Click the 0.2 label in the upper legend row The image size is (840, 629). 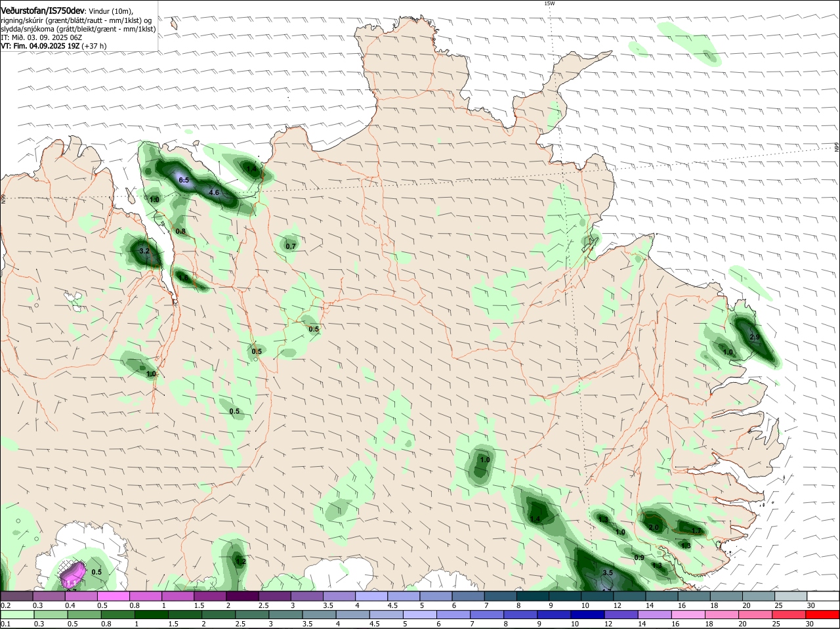(5, 605)
